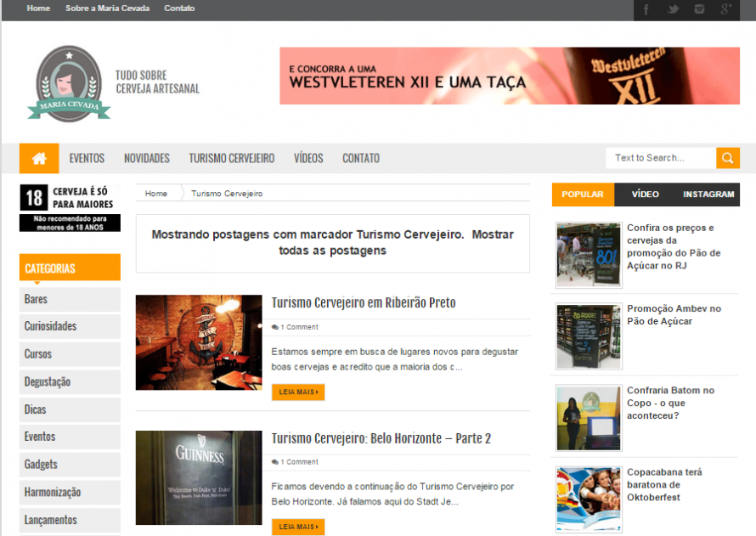Open Promoção Ambev no Pão de Açúcar link
Screen dimensions: 756x536
pyautogui.click(x=674, y=315)
